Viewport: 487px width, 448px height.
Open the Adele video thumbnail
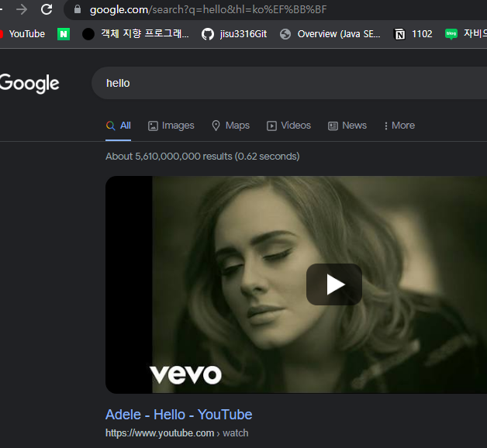(x=296, y=284)
